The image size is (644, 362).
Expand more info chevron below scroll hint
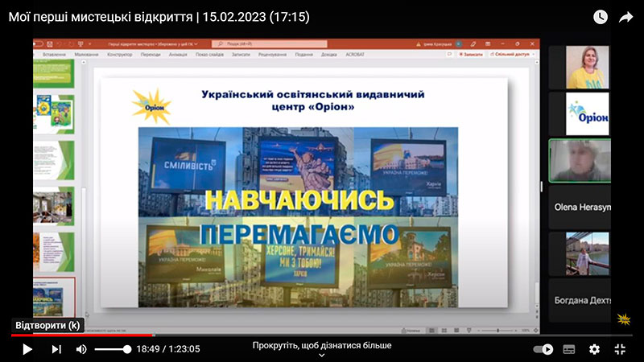[322, 356]
